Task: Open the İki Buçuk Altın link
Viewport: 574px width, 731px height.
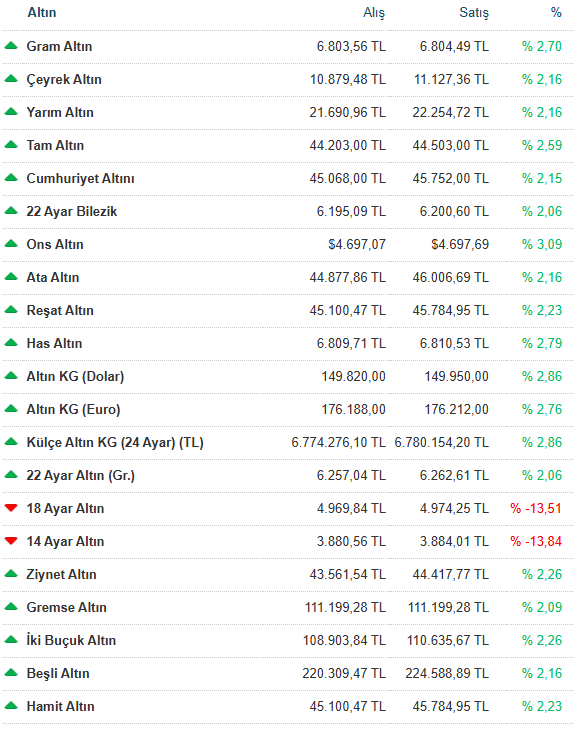Action: [x=71, y=640]
